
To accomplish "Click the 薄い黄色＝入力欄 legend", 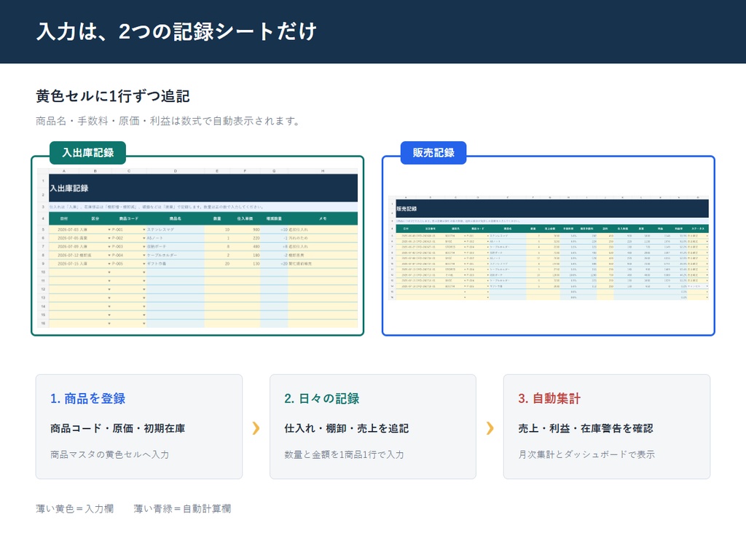I will pos(75,508).
